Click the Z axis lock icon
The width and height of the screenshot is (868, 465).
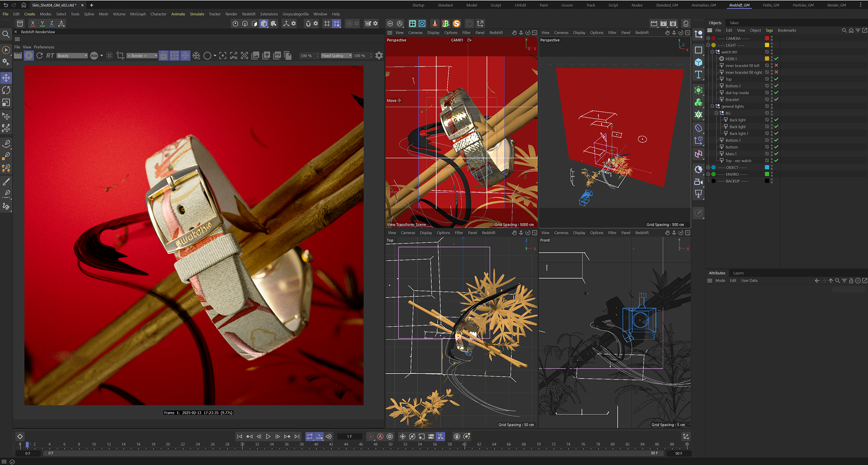pyautogui.click(x=52, y=24)
